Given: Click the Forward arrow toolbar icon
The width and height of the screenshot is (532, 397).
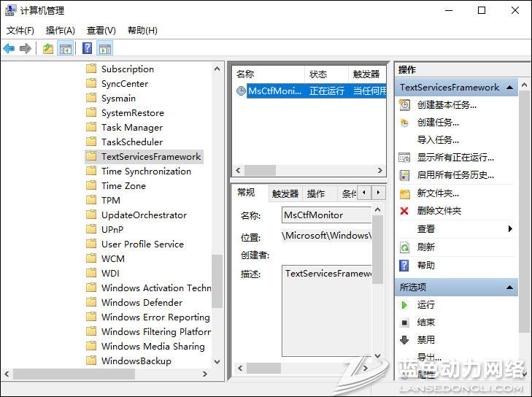Looking at the screenshot, I should [x=26, y=48].
